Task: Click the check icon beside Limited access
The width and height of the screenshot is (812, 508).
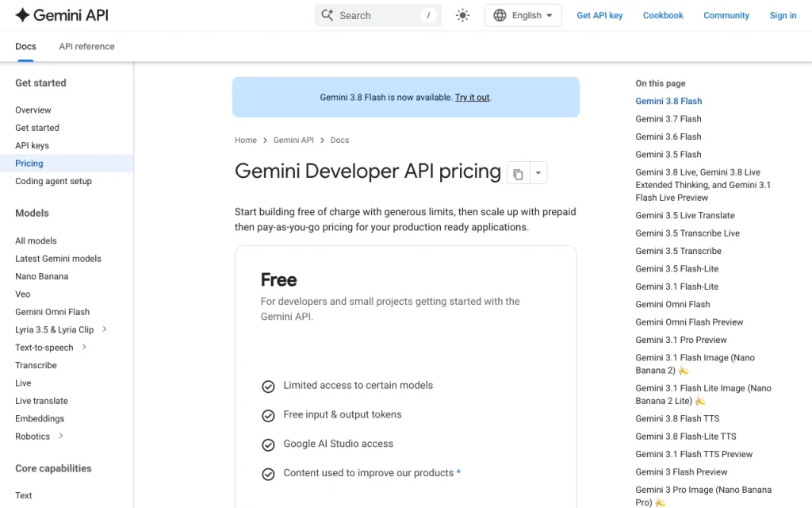Action: tap(268, 387)
